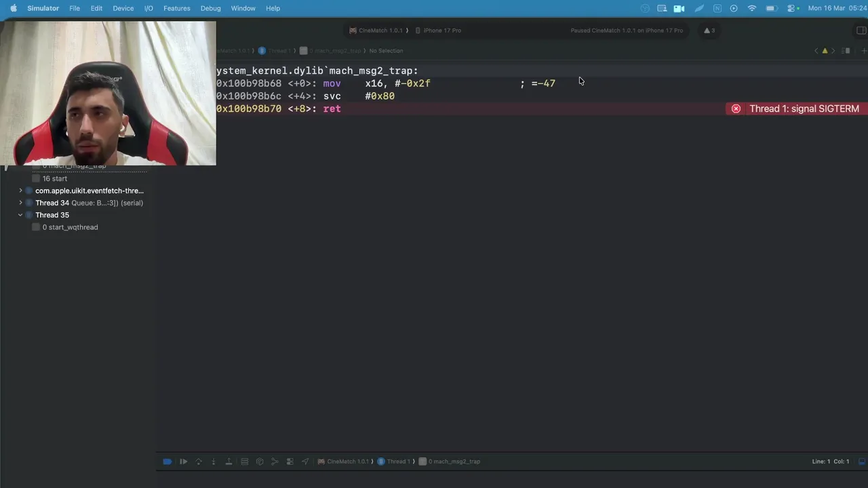The height and width of the screenshot is (488, 868).
Task: Click No Selection in the jump bar
Action: pyautogui.click(x=386, y=51)
